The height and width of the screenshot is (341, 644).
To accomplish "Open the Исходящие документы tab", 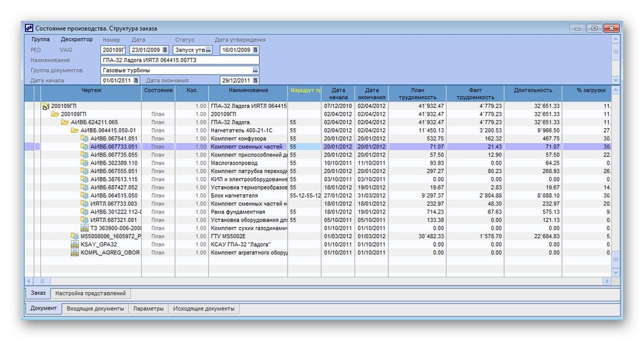I will [x=203, y=309].
